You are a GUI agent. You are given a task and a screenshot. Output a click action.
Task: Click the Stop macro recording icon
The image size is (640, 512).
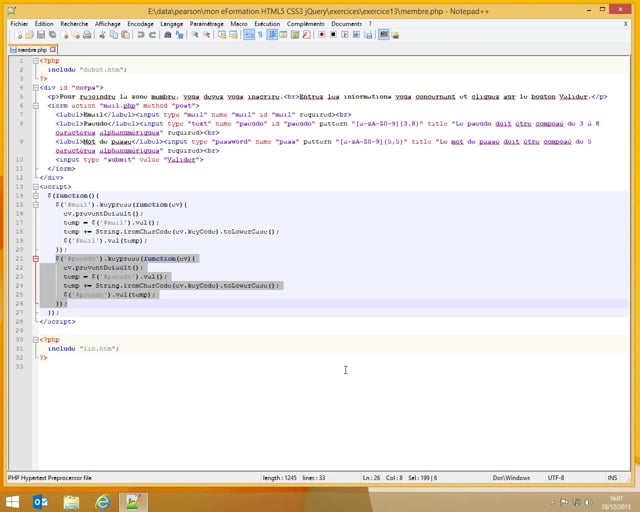pyautogui.click(x=333, y=35)
